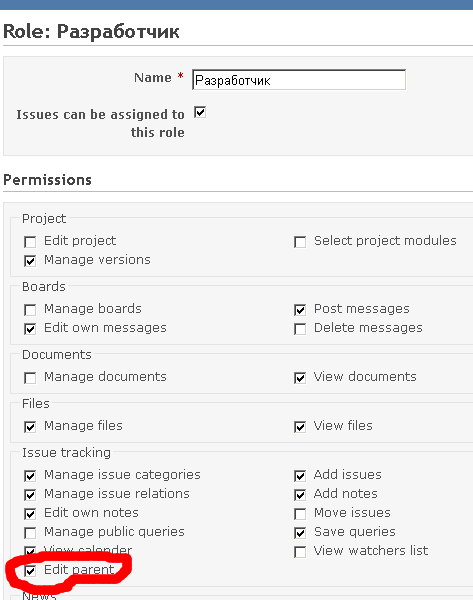Screen dimensions: 473x600
Task: Uncheck Edit own messages
Action: (30, 329)
